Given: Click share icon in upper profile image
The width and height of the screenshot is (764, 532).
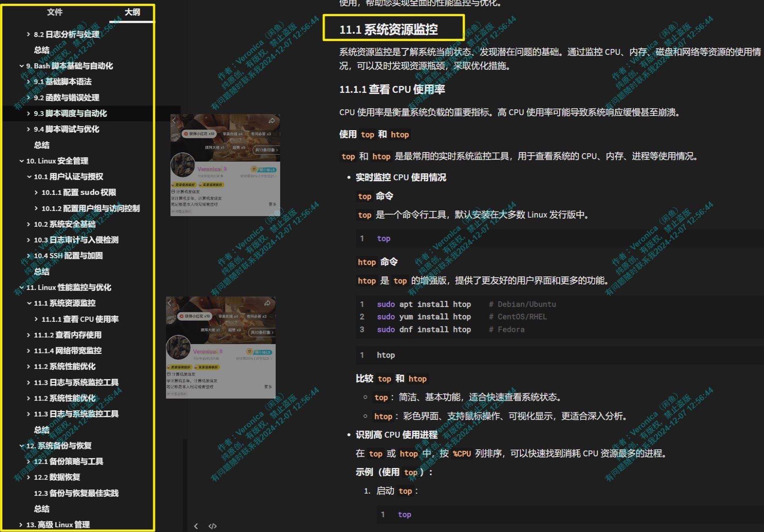Looking at the screenshot, I should [272, 121].
